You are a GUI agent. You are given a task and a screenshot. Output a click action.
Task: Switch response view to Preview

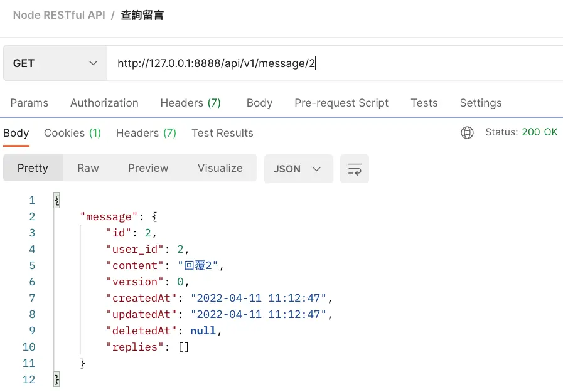pos(148,168)
